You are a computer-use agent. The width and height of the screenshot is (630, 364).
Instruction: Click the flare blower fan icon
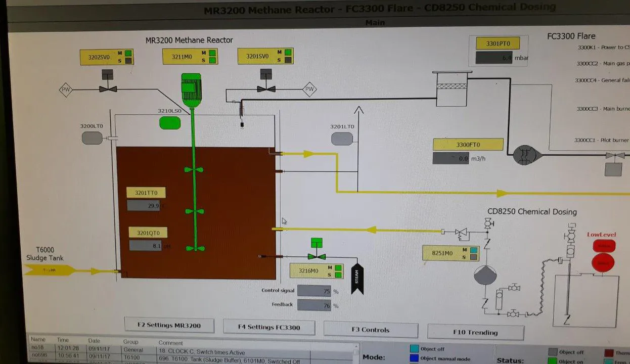[x=527, y=155]
